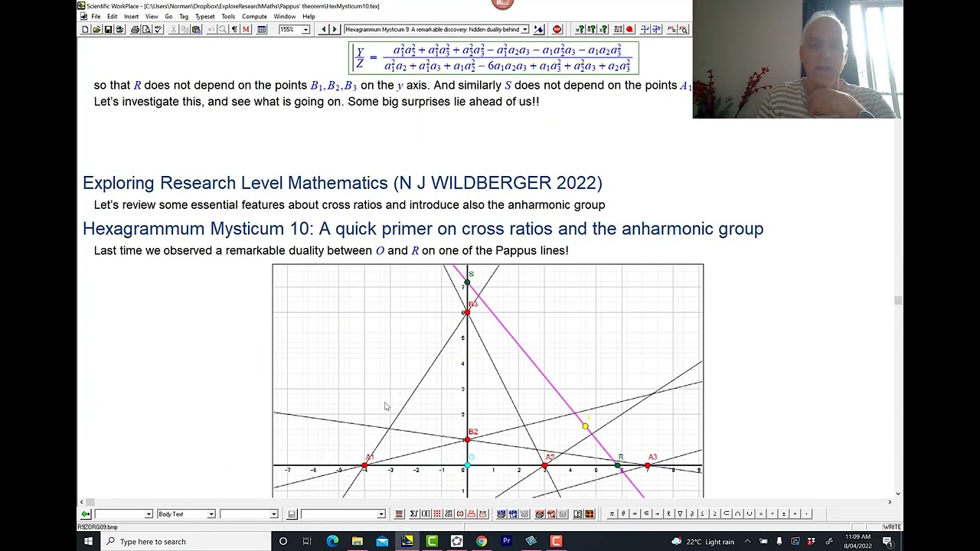Open Microsoft Edge from the taskbar
The image size is (980, 551).
pyautogui.click(x=332, y=541)
